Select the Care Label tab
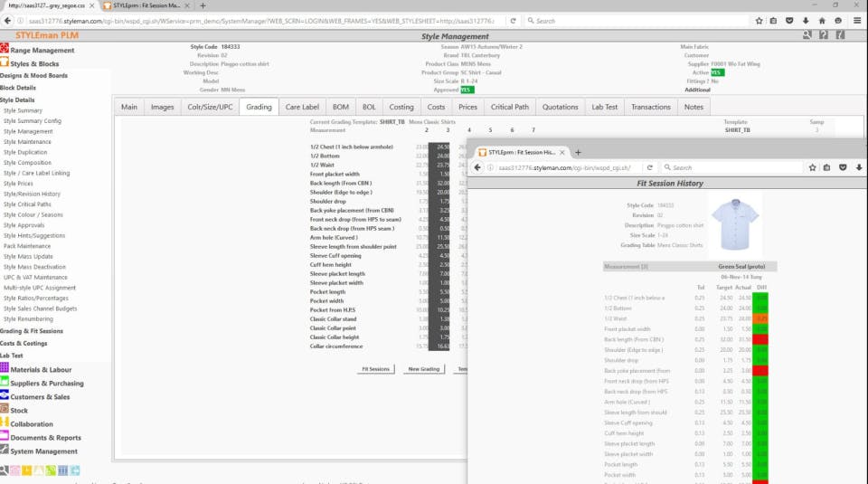 pos(302,107)
